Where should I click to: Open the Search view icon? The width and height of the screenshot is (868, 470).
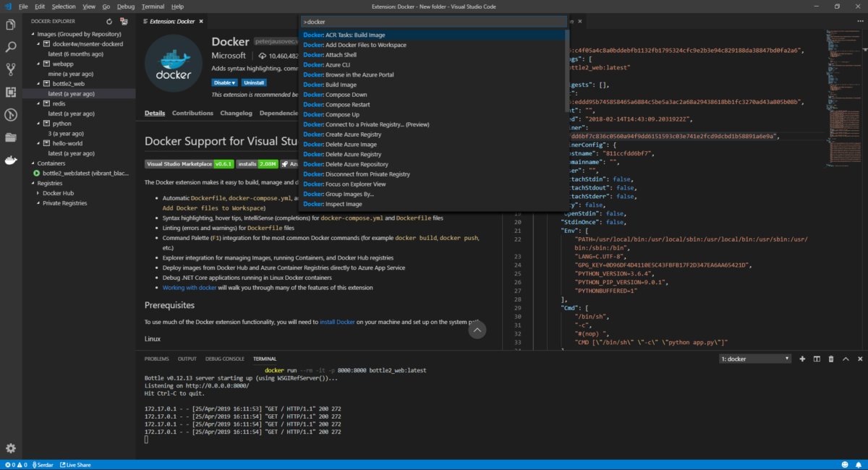[x=11, y=47]
